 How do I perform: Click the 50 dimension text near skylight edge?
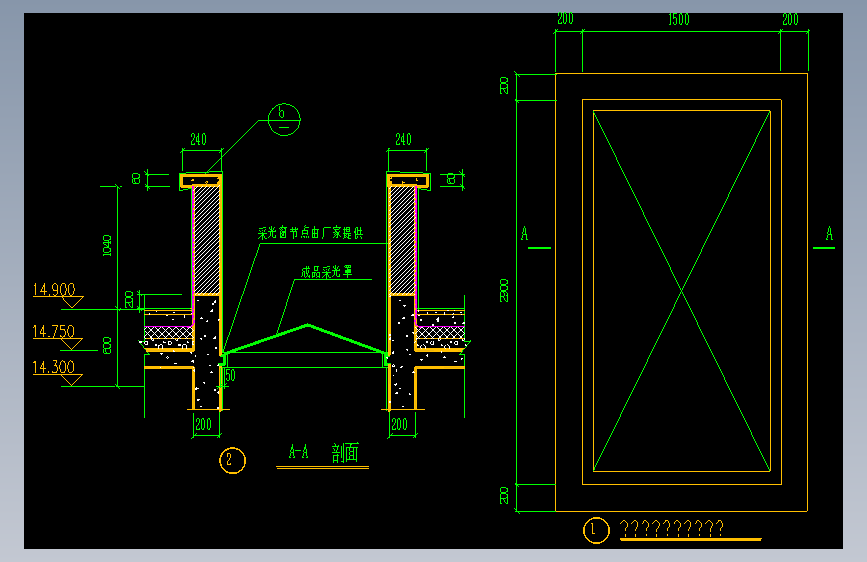pyautogui.click(x=231, y=375)
